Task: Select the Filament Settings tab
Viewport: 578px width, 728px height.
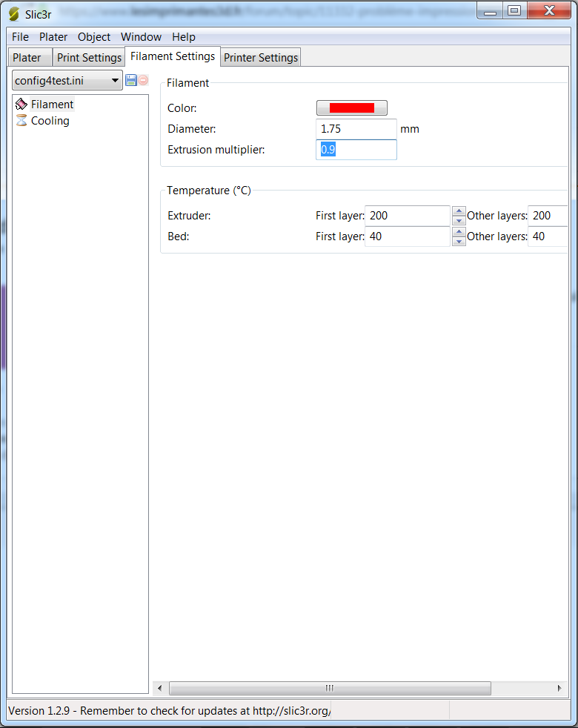Action: [173, 56]
